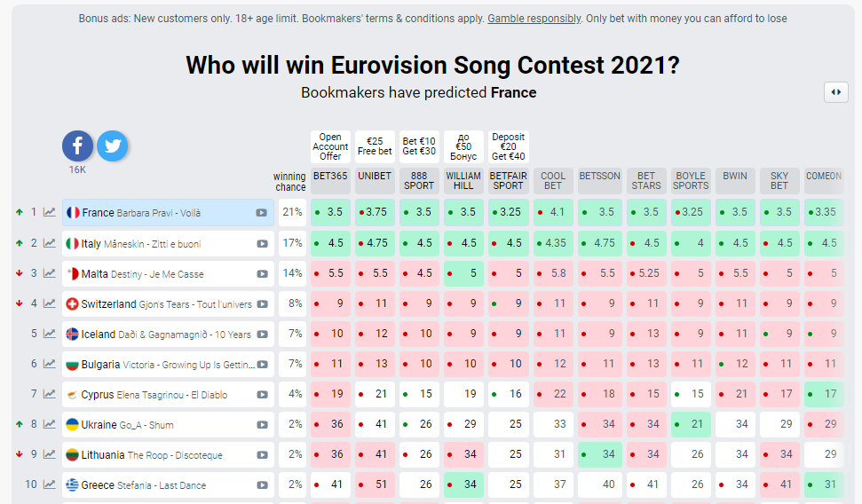Click Boyle Sports' 21 odds for Ukraine
Viewport: 862px width, 504px height.
(691, 424)
